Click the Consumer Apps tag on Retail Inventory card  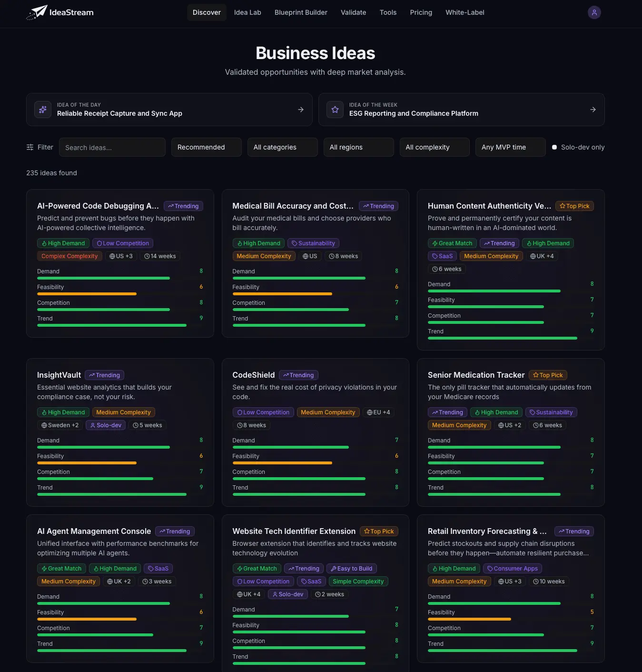click(x=513, y=569)
